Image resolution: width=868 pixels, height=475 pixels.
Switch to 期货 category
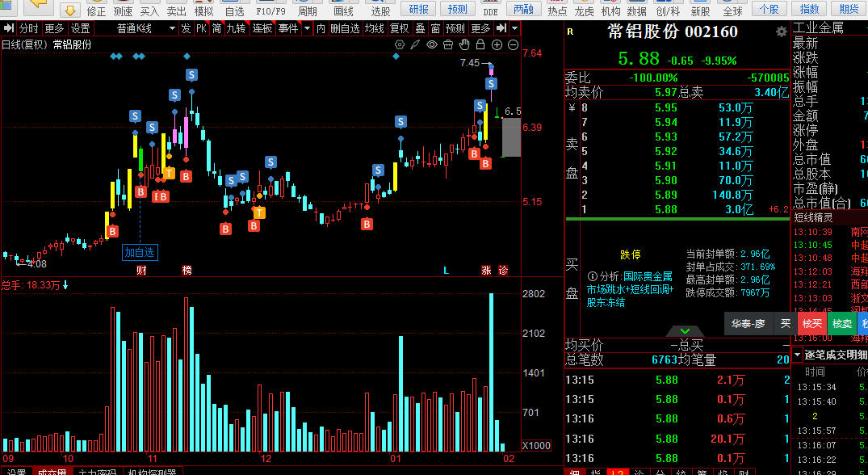849,9
